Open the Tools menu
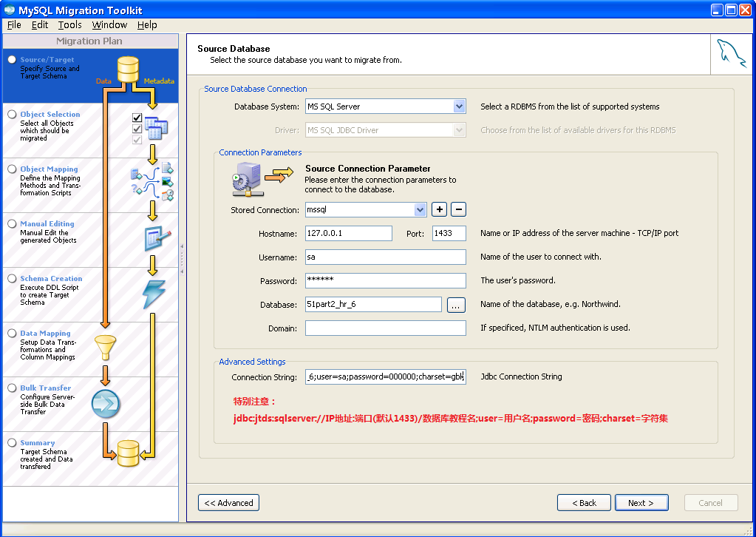The image size is (756, 537). click(x=70, y=24)
